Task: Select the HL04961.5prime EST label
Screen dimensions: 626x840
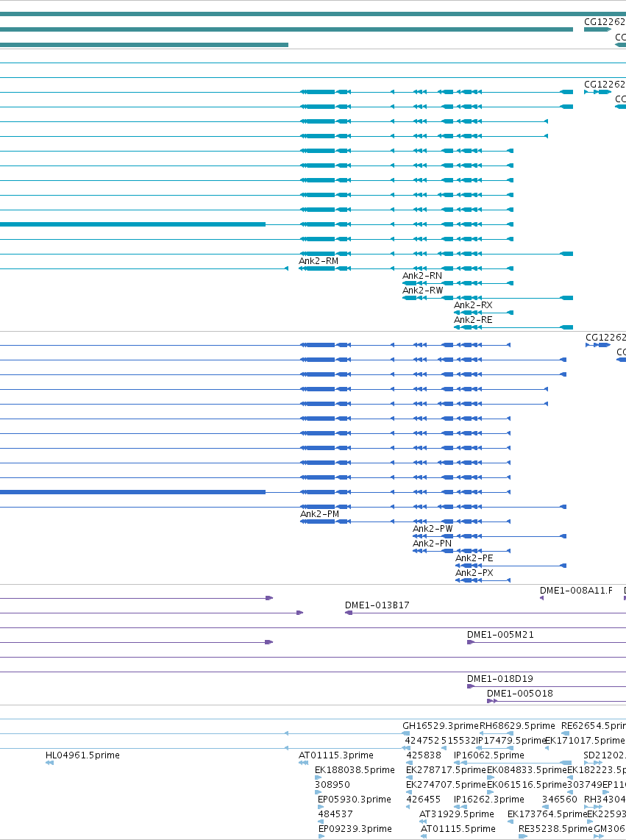Action: 82,755
